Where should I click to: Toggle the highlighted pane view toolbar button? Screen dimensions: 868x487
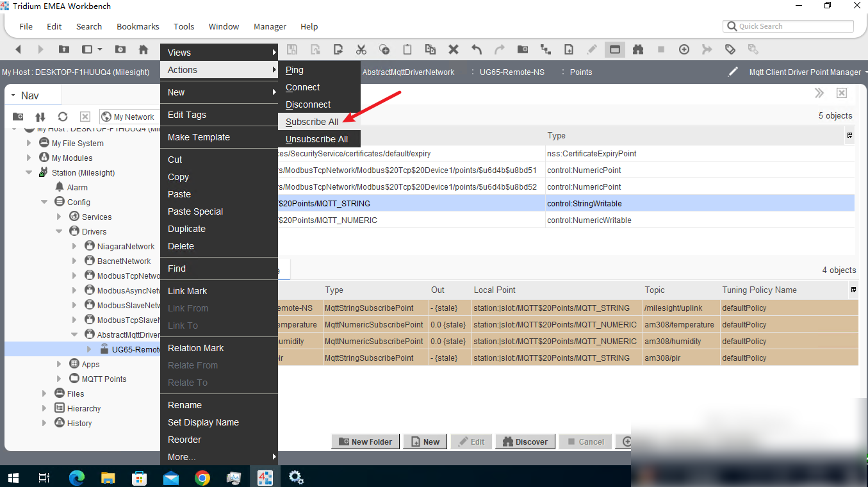pos(614,49)
